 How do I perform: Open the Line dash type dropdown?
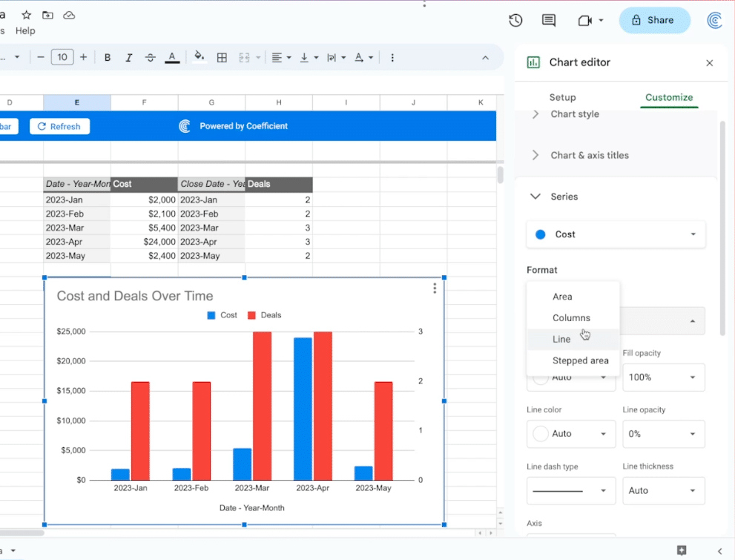(x=571, y=490)
